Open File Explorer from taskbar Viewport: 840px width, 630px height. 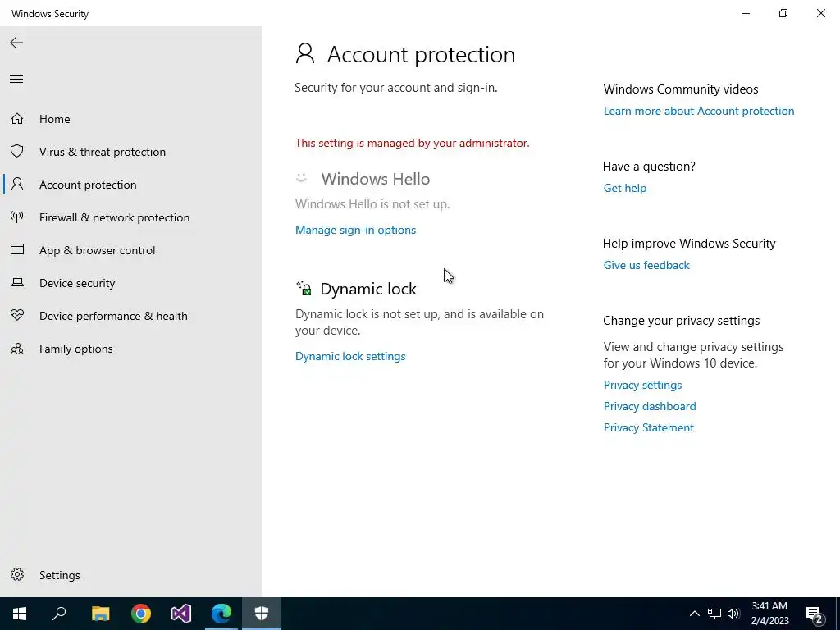[100, 614]
